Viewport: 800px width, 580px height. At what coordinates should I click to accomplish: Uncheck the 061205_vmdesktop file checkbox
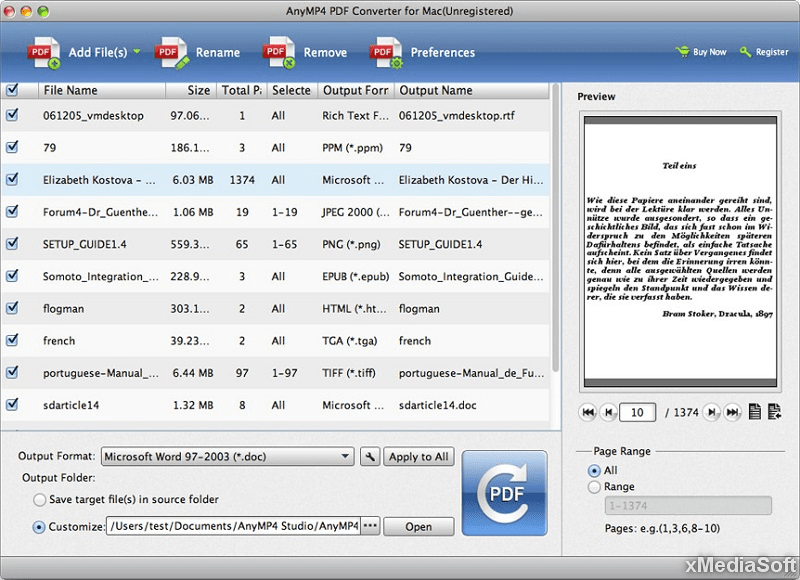(12, 115)
